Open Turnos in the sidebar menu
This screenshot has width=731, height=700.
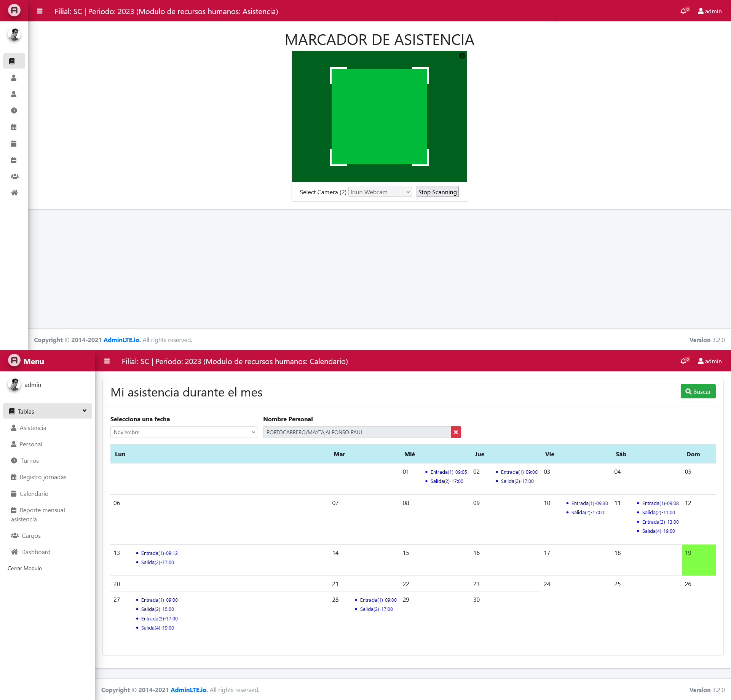(29, 460)
